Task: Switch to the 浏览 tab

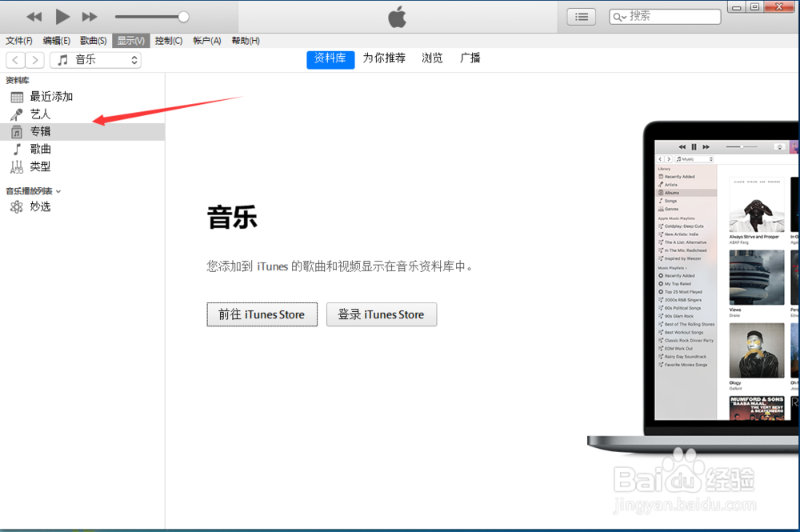Action: point(432,58)
